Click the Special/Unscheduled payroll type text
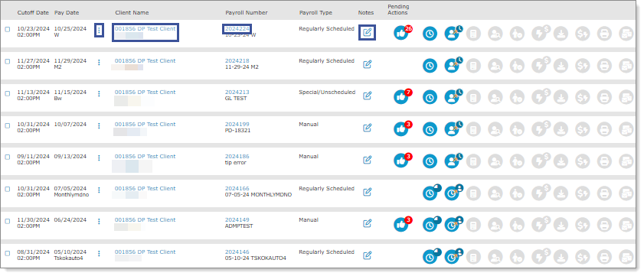 tap(327, 93)
